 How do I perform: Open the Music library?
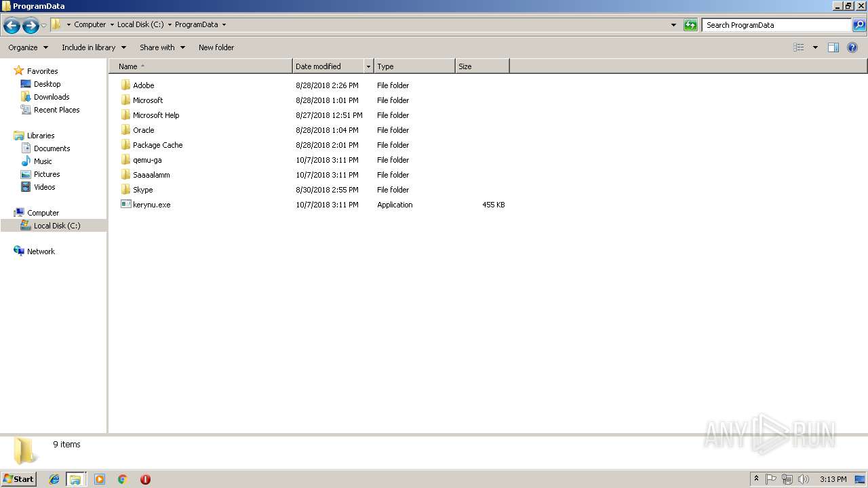(43, 161)
